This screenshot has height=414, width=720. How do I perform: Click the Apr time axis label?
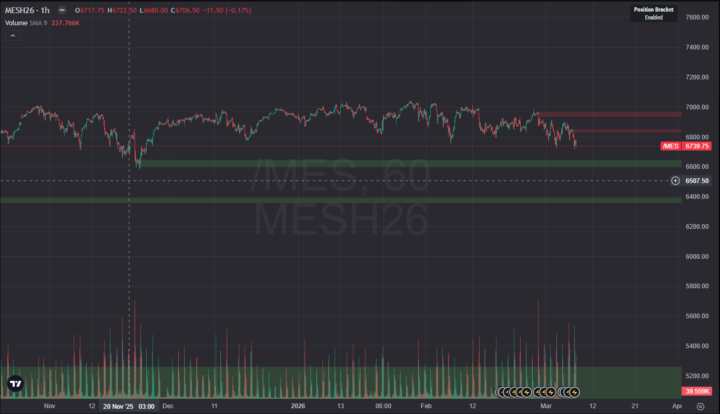[x=677, y=406]
